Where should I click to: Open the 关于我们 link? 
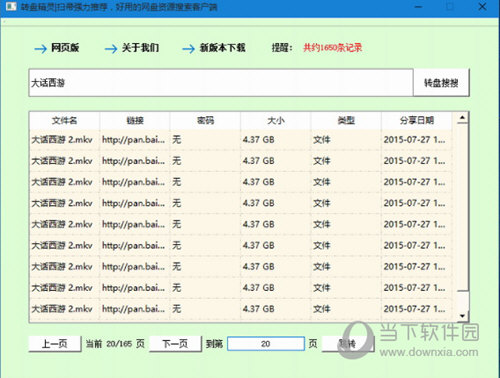click(x=140, y=48)
